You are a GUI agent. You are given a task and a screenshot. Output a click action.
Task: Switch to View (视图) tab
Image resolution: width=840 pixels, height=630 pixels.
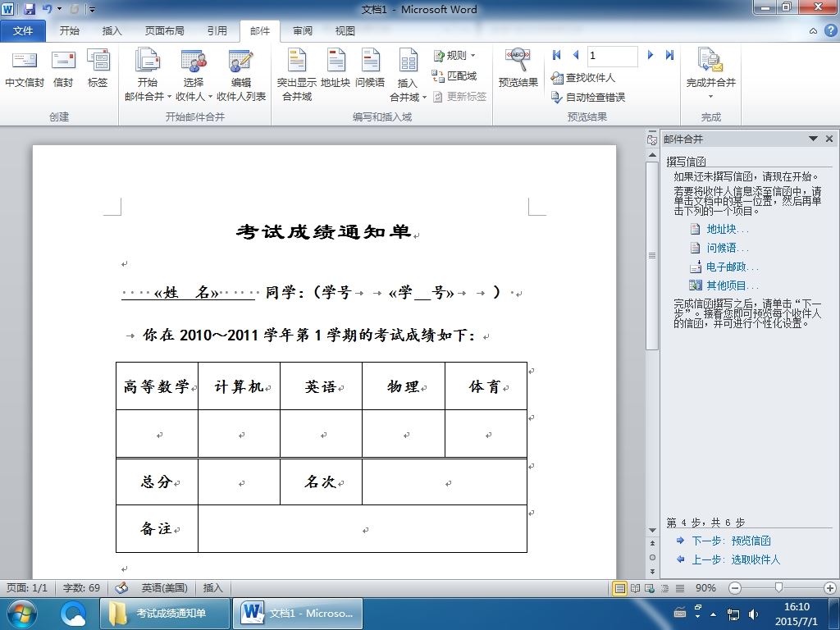click(345, 31)
